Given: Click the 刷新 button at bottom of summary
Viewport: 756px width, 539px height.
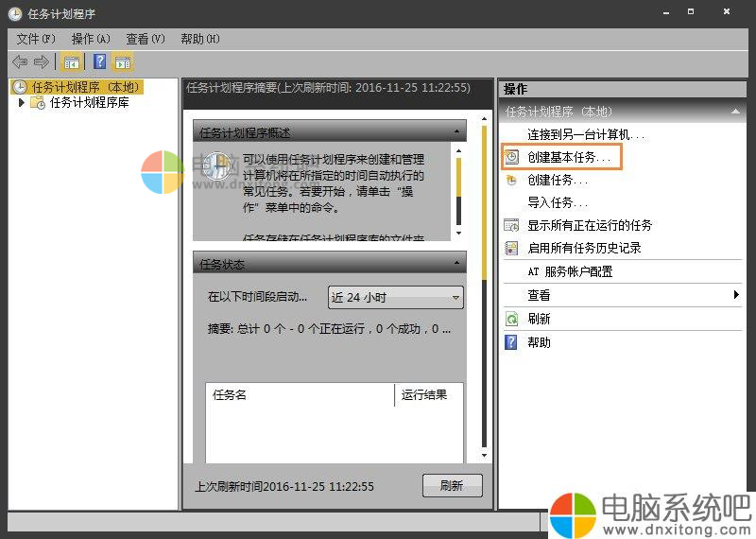Looking at the screenshot, I should 452,485.
